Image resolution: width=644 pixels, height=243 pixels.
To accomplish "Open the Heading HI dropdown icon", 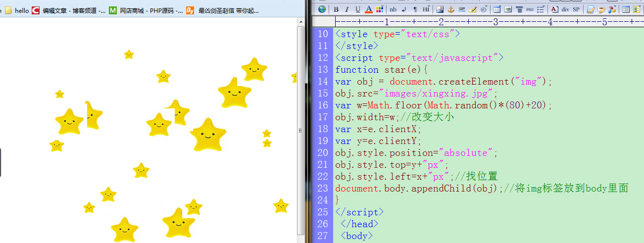I will pyautogui.click(x=426, y=9).
